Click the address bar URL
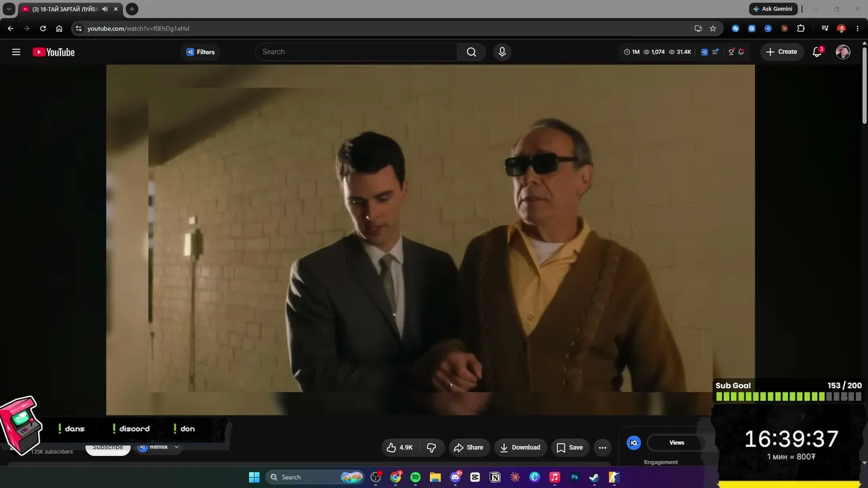The image size is (868, 488). click(138, 28)
